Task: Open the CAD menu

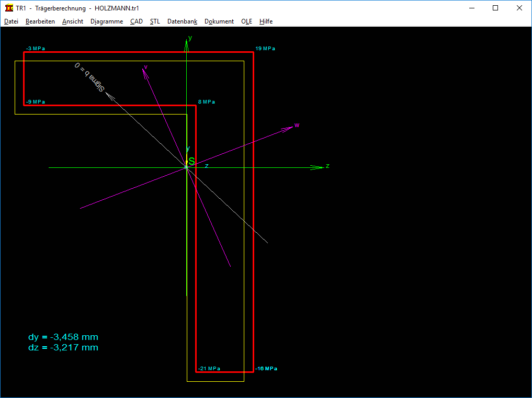Action: (x=137, y=21)
